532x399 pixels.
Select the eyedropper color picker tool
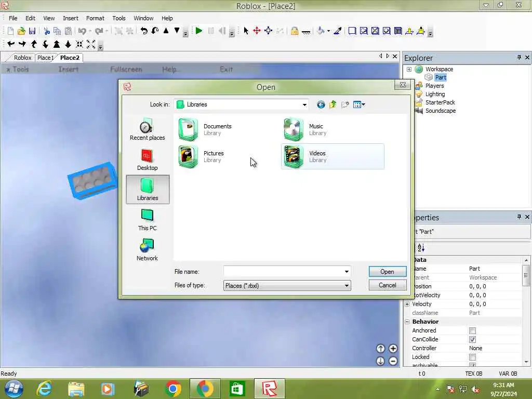tap(338, 31)
